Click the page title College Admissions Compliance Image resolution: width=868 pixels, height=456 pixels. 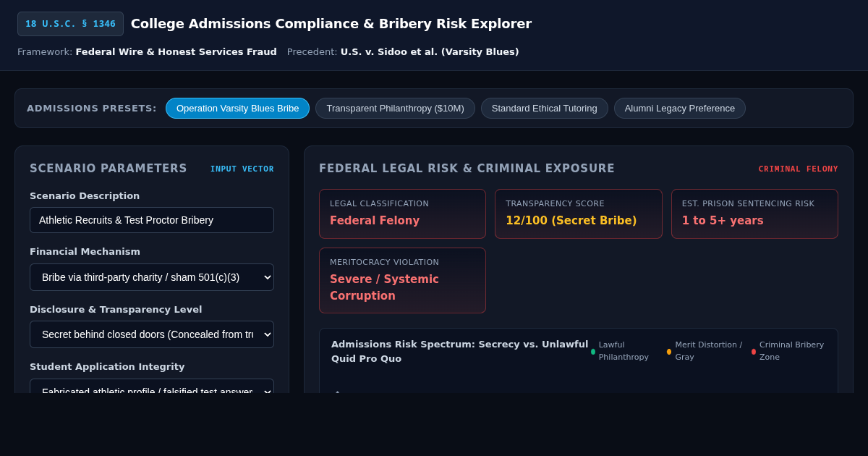click(x=331, y=24)
